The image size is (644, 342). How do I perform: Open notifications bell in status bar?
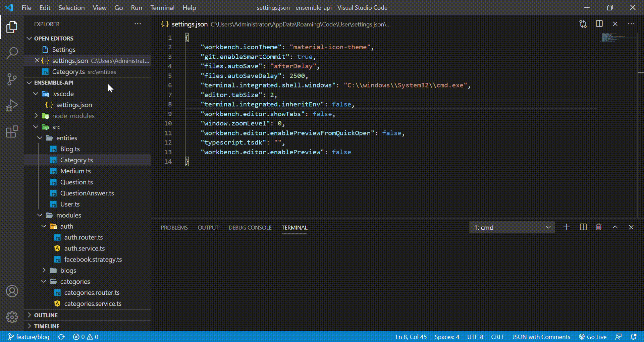634,337
